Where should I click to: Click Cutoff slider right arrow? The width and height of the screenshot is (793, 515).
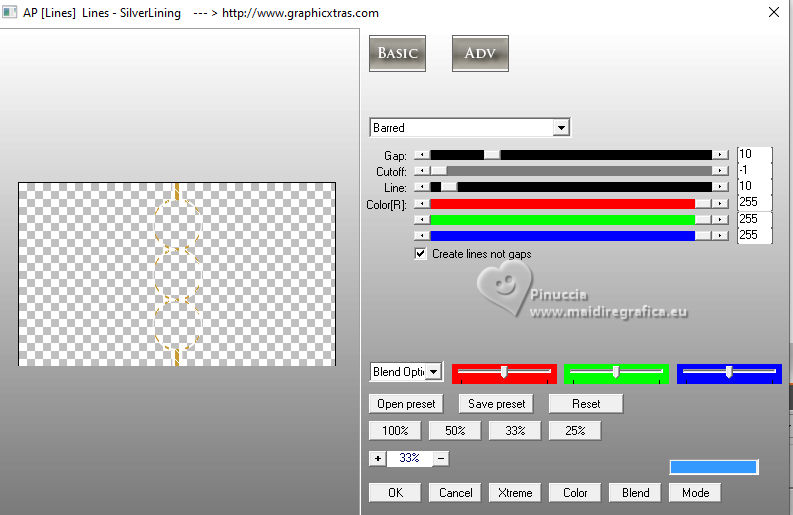[x=720, y=171]
